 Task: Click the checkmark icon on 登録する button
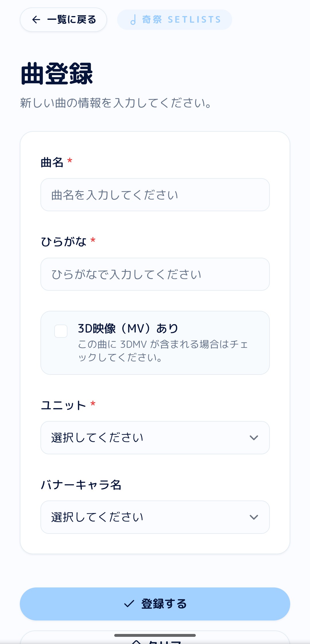point(129,604)
